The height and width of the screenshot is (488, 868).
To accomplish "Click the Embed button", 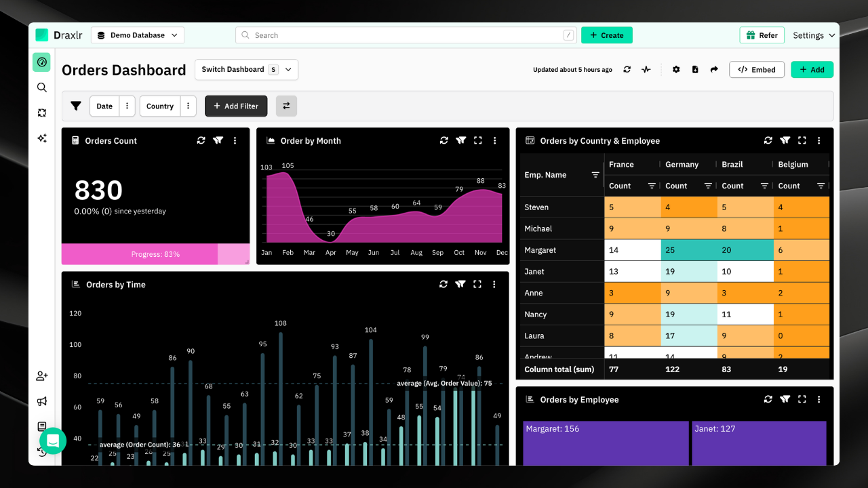I will coord(756,69).
